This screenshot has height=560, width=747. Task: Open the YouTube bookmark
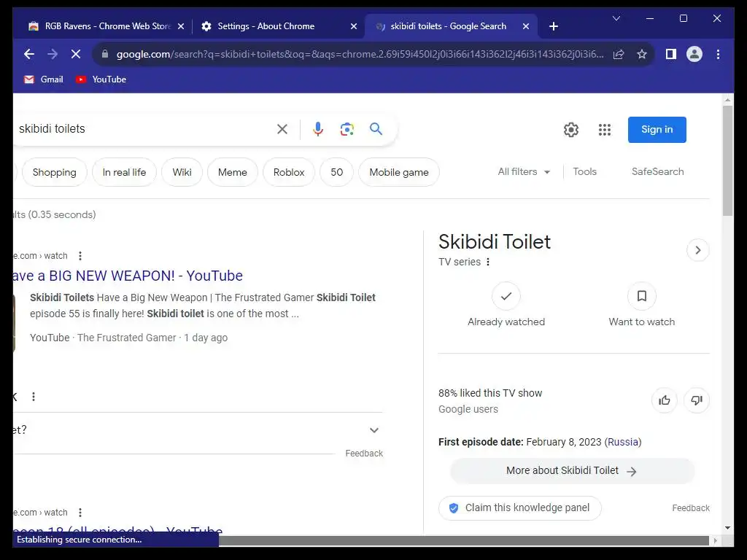[x=101, y=79]
